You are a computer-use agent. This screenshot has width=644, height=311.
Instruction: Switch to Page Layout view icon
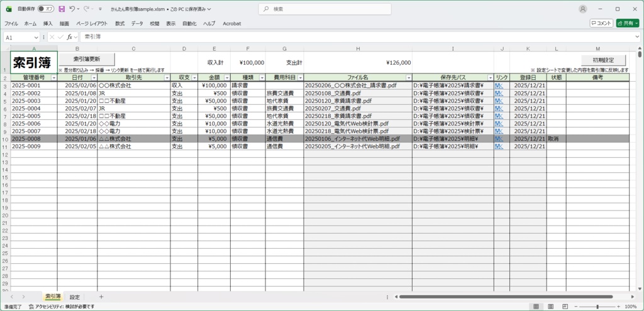[x=550, y=307]
